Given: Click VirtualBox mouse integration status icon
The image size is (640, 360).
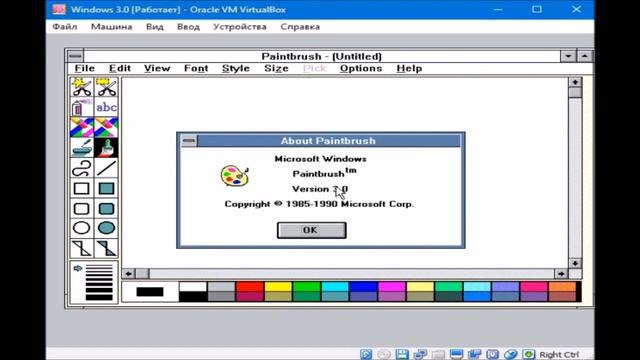Looking at the screenshot, I should coord(511,354).
